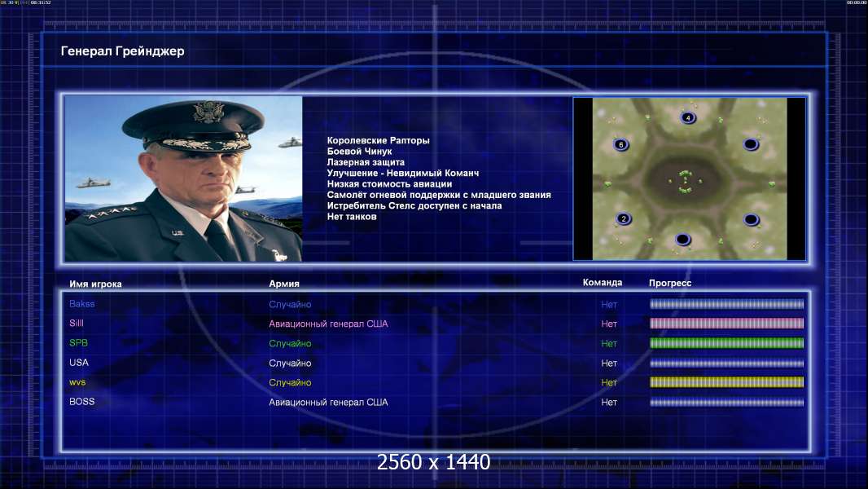This screenshot has height=489, width=868.
Task: Select player name "BOSS"
Action: point(82,402)
